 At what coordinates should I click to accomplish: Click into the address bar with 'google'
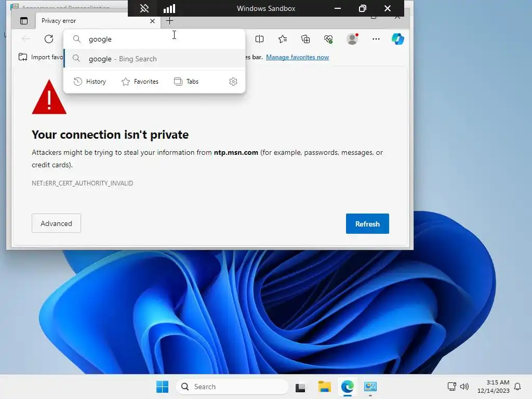click(154, 39)
